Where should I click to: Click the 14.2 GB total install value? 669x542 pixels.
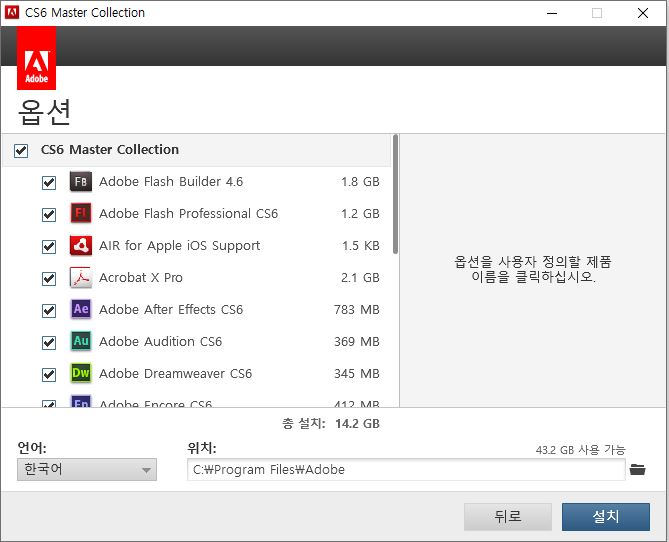coord(357,424)
